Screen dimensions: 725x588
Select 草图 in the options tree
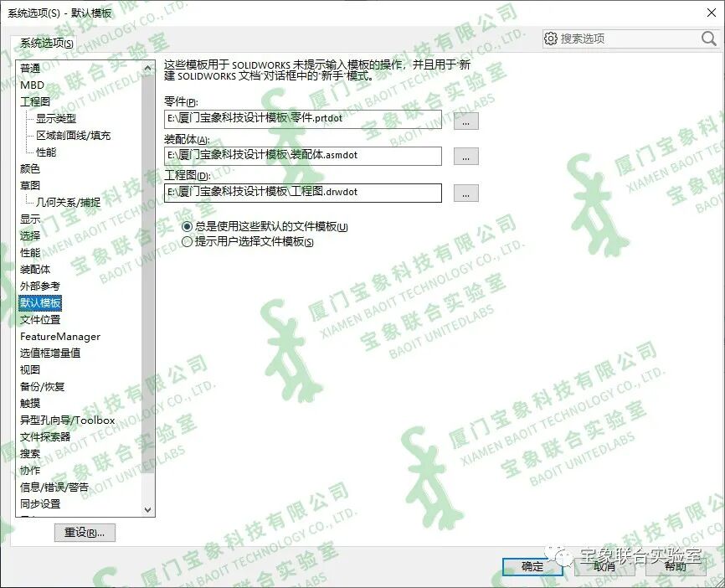point(30,185)
